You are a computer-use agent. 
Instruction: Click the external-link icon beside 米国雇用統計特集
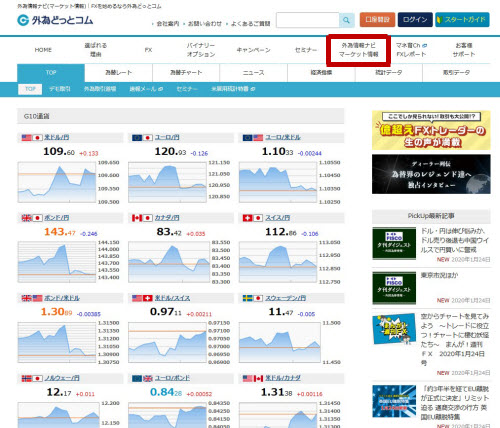[x=253, y=89]
